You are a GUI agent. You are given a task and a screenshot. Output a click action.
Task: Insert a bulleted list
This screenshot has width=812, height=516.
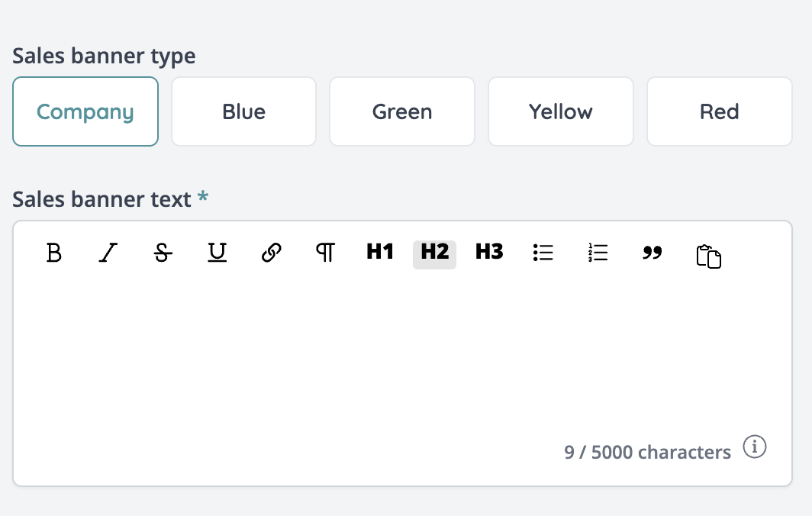pyautogui.click(x=543, y=253)
